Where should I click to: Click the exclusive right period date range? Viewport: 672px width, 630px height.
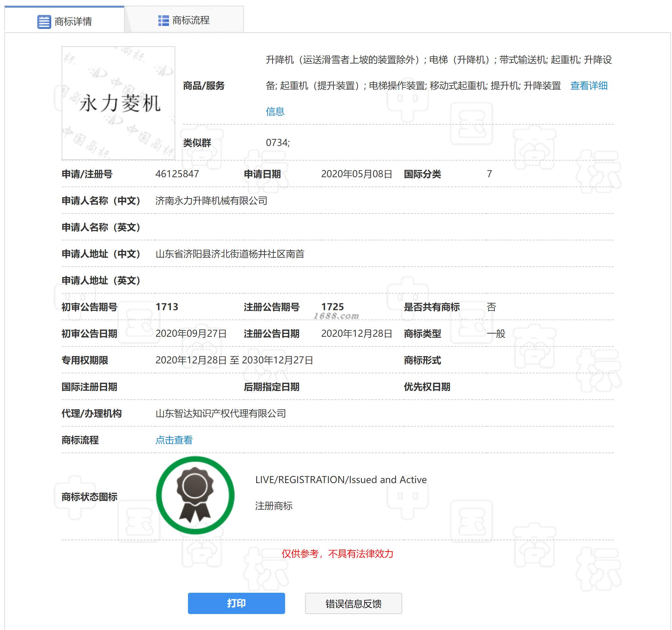pyautogui.click(x=234, y=360)
